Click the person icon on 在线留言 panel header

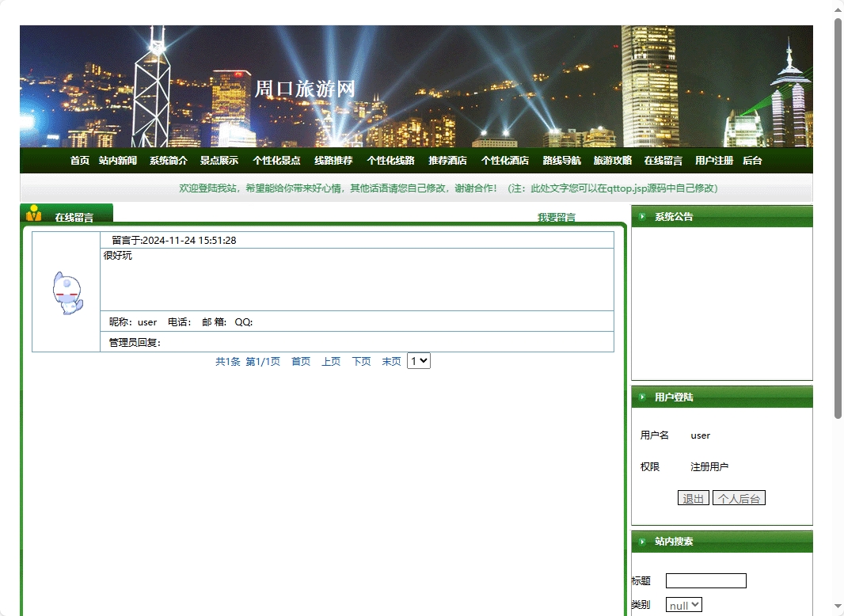click(35, 212)
